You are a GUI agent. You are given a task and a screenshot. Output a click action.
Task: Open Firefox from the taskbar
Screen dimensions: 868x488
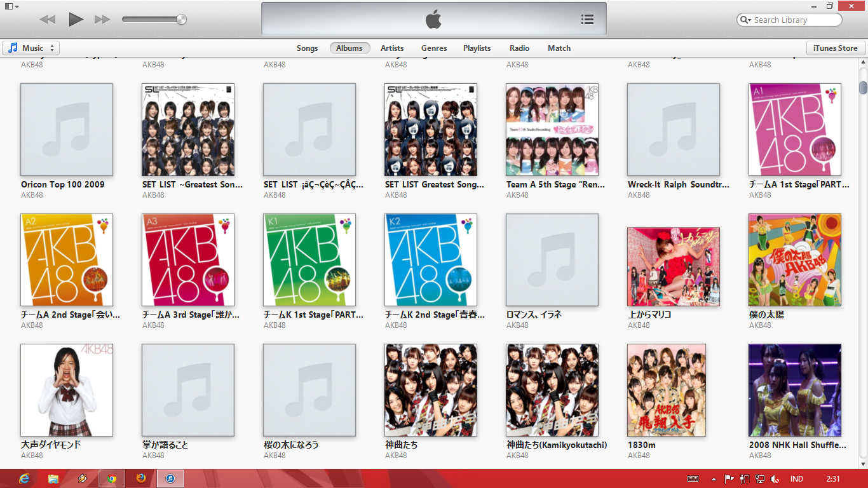click(140, 478)
